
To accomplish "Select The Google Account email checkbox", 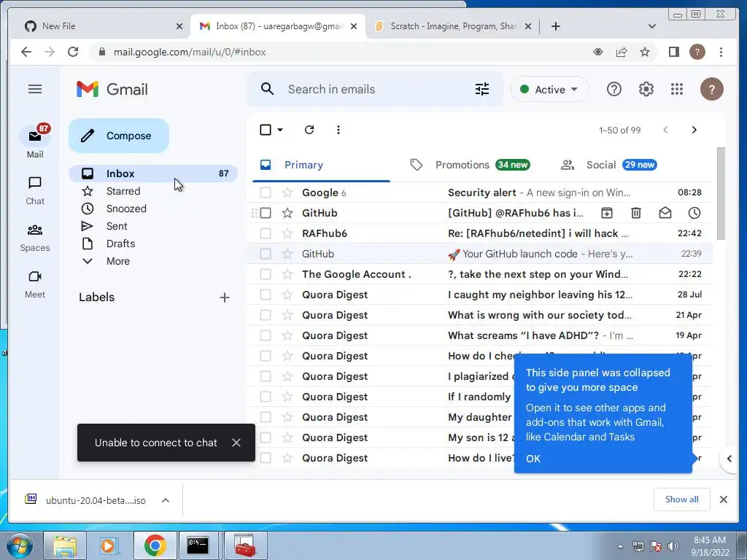I will (x=266, y=274).
